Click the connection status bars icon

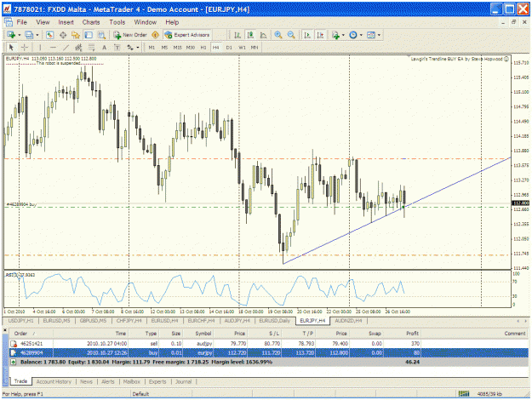(x=463, y=393)
